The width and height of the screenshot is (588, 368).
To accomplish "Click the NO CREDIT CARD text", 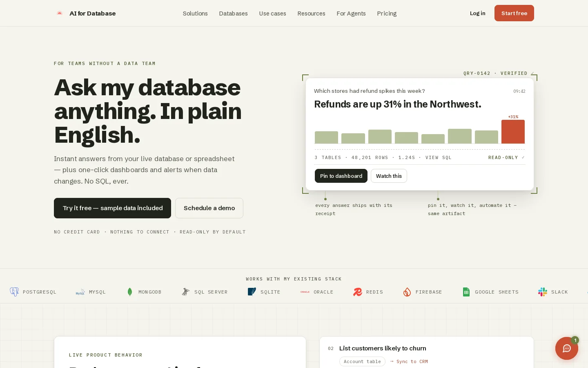I will (77, 232).
